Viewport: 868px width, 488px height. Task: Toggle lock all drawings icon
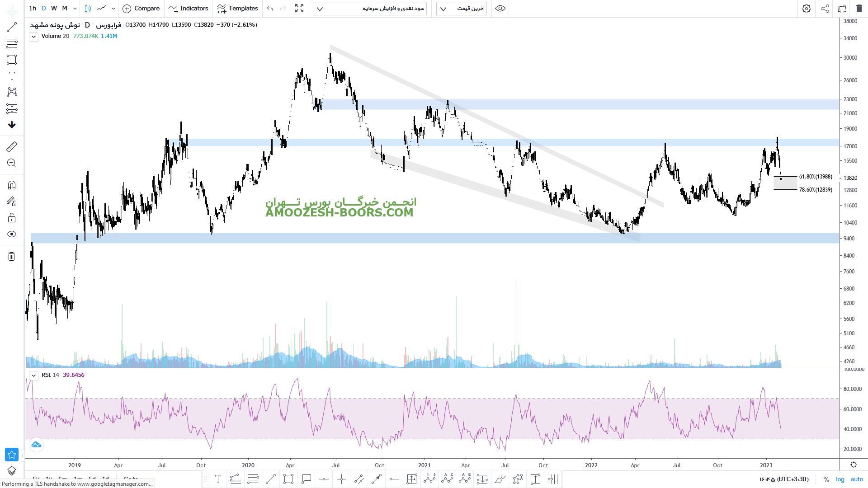(x=12, y=218)
